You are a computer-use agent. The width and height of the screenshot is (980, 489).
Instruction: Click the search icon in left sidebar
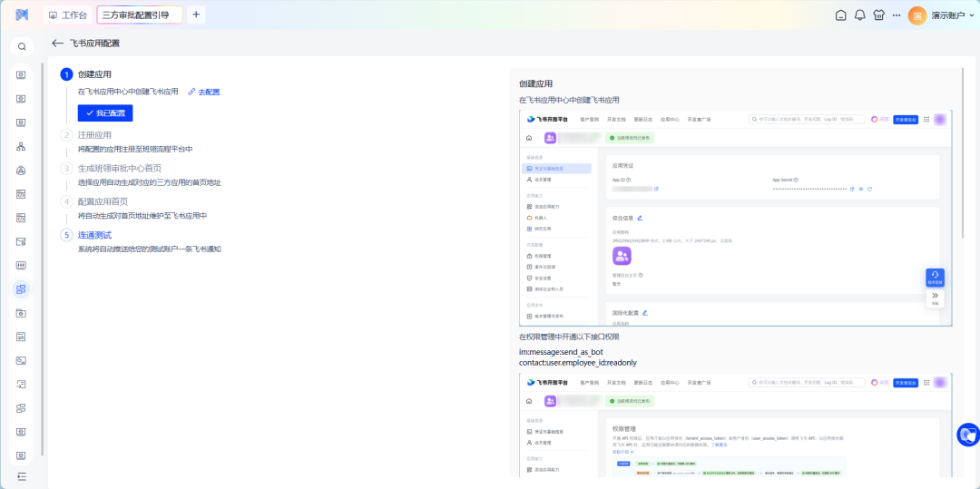[22, 46]
